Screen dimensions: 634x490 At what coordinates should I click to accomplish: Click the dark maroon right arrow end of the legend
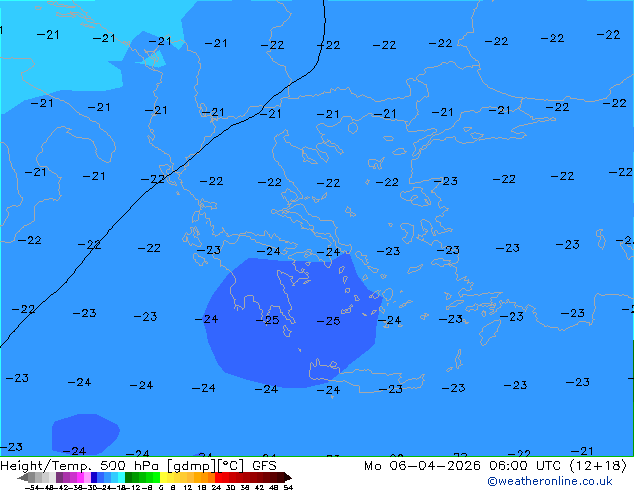click(288, 478)
